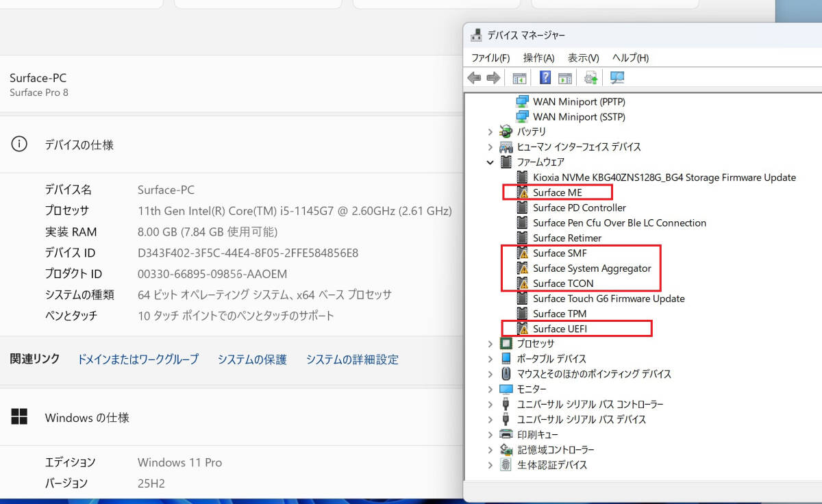Expand the 生体認証デバイス node
This screenshot has height=504, width=822.
pyautogui.click(x=490, y=465)
